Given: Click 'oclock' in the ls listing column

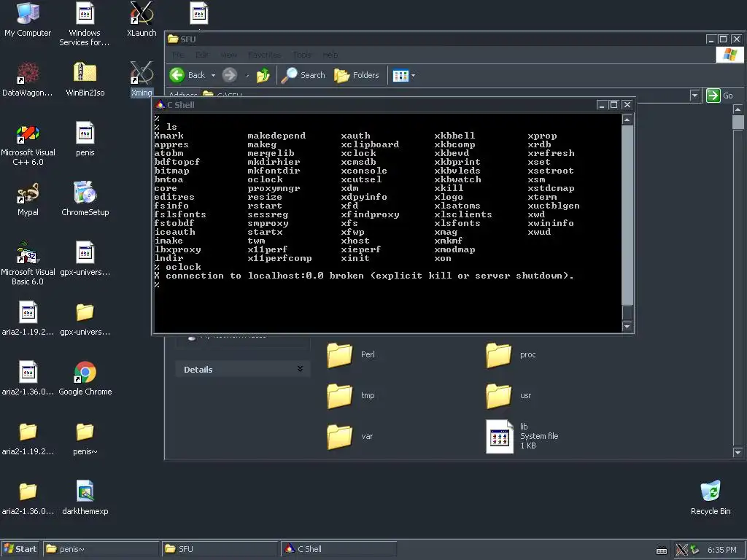Looking at the screenshot, I should click(x=265, y=179).
